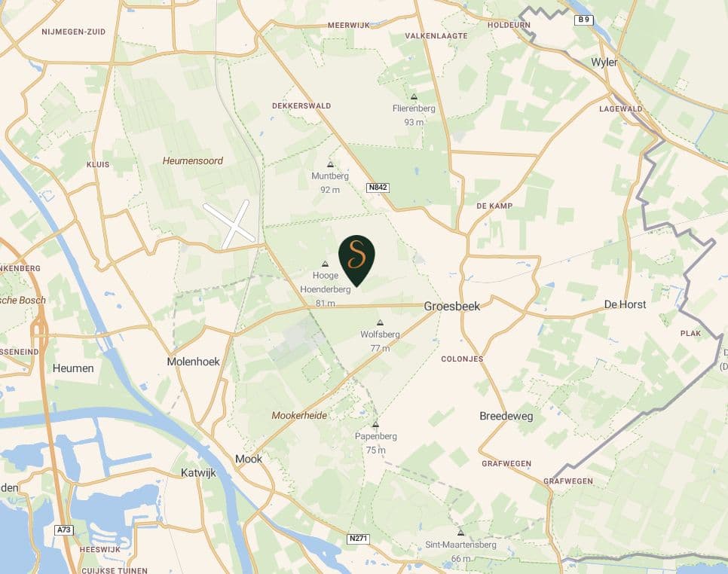This screenshot has height=574, width=728.
Task: Select the Molenhoek town label
Action: pos(193,362)
